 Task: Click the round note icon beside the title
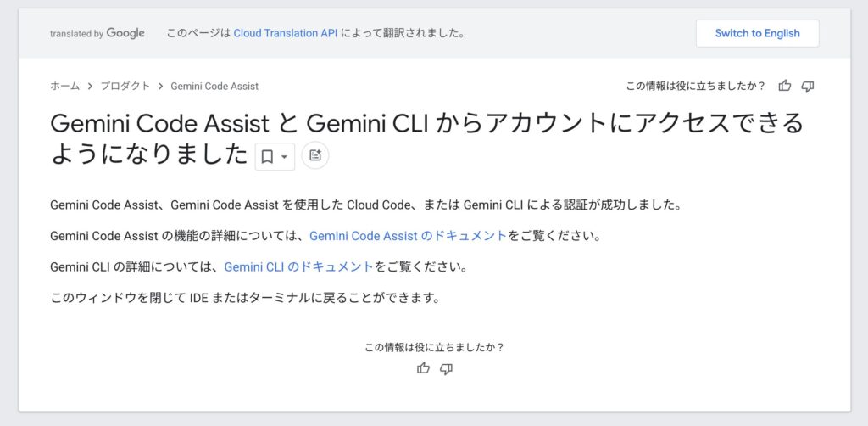pos(315,155)
